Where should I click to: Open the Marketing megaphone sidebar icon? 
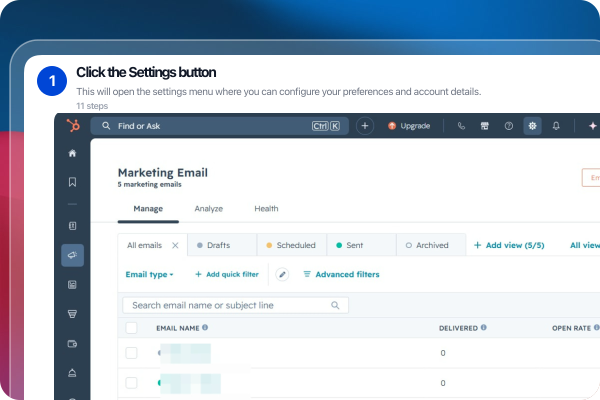72,255
